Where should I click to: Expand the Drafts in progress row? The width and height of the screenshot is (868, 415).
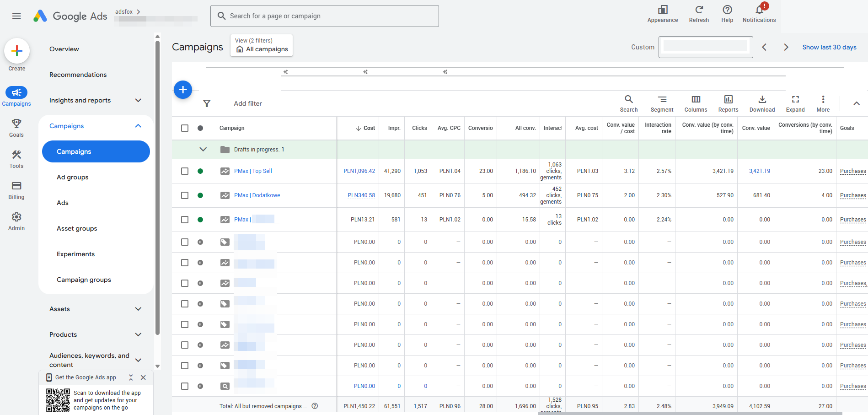(x=203, y=150)
